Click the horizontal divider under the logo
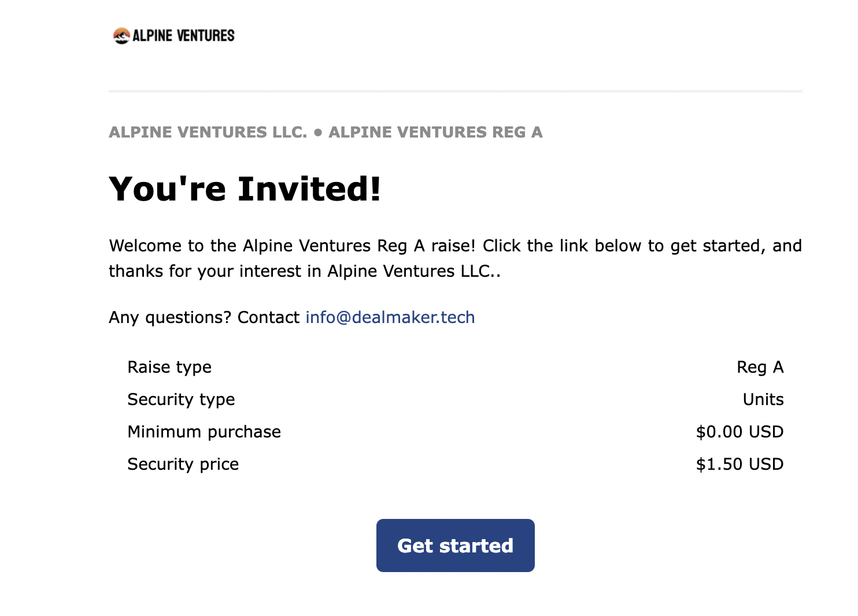Image resolution: width=858 pixels, height=616 pixels. 456,91
